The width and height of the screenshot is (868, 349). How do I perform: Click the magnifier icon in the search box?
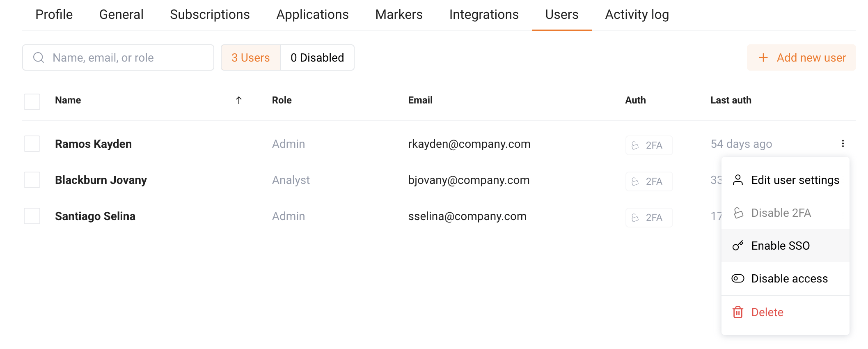coord(39,57)
